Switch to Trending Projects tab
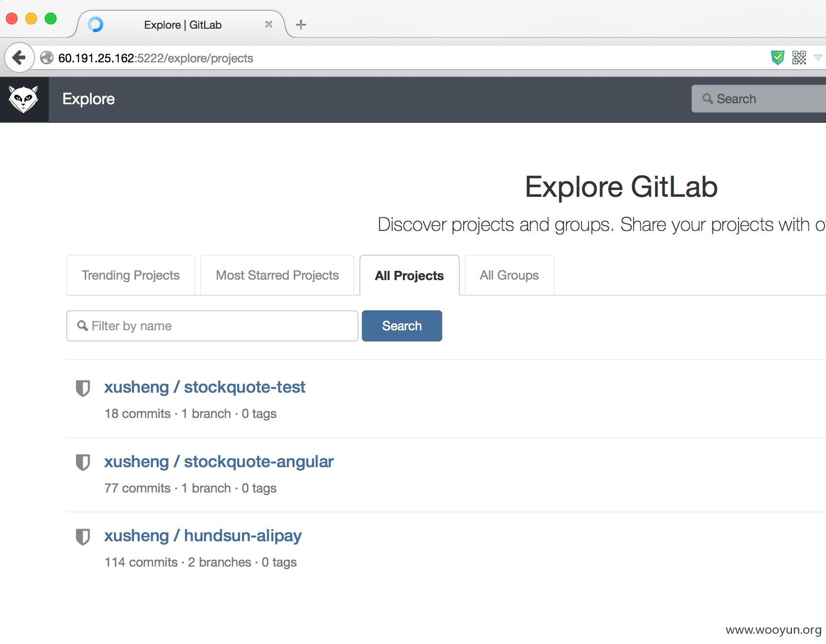Viewport: 826px width, 644px height. 131,275
